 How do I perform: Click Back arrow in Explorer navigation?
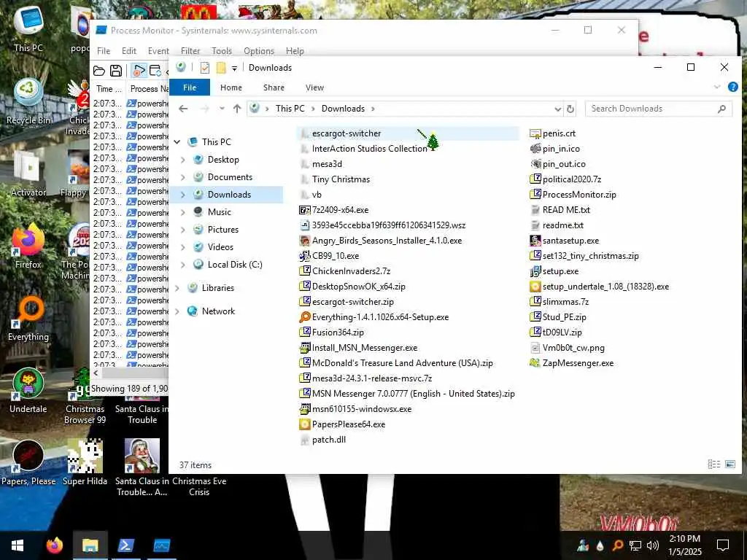pyautogui.click(x=183, y=109)
